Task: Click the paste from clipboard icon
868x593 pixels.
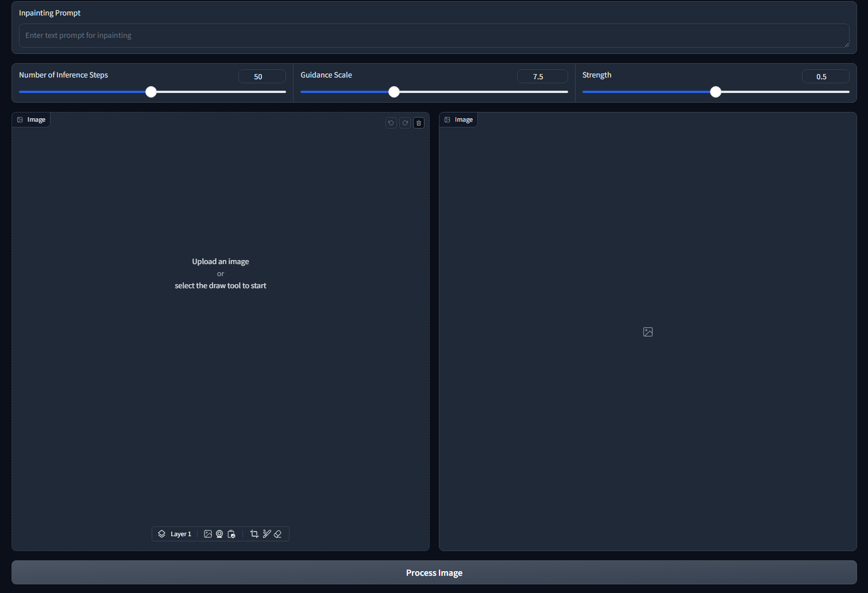Action: tap(232, 534)
